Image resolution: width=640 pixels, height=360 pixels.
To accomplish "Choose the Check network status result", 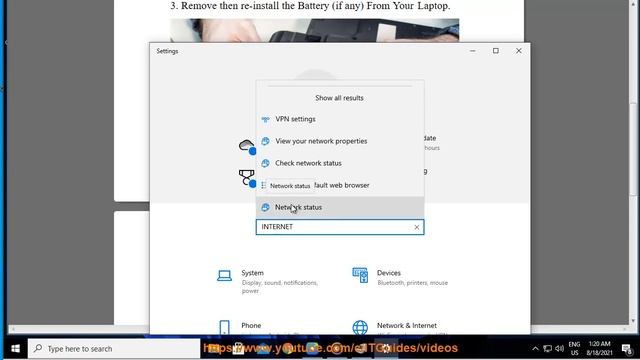I will coord(340,163).
